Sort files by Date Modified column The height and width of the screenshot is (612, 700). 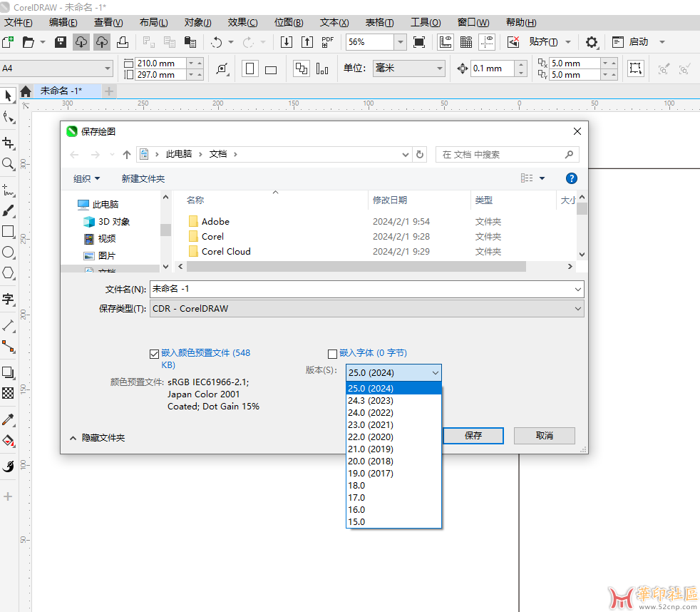click(390, 200)
